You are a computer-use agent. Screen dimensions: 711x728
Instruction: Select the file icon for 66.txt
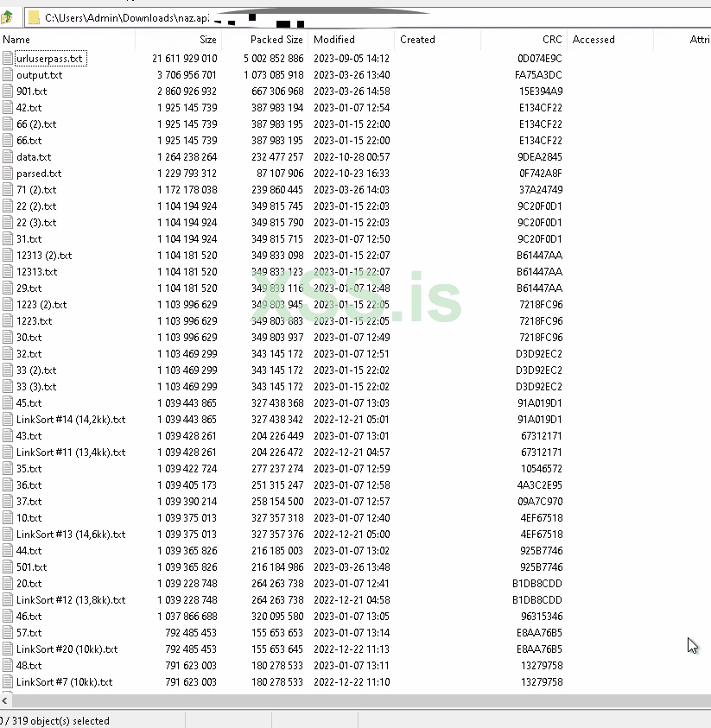tap(8, 140)
